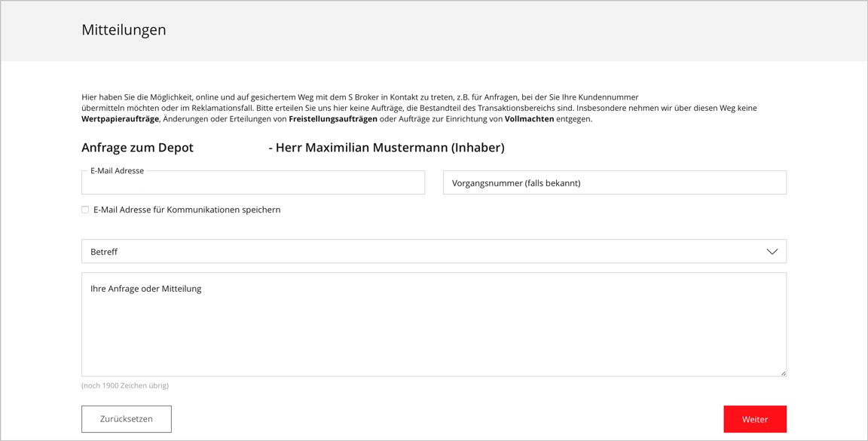Enable E-Mail Adresse für Kommunikationen speichern checkbox
868x441 pixels.
[x=85, y=210]
